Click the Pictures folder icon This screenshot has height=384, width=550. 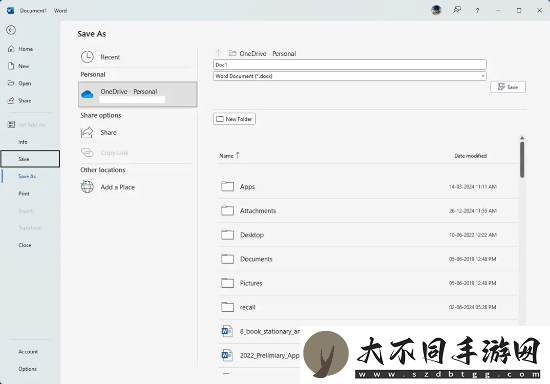(x=227, y=283)
